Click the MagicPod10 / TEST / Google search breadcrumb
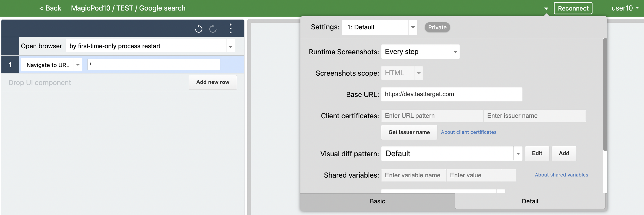 (x=128, y=8)
